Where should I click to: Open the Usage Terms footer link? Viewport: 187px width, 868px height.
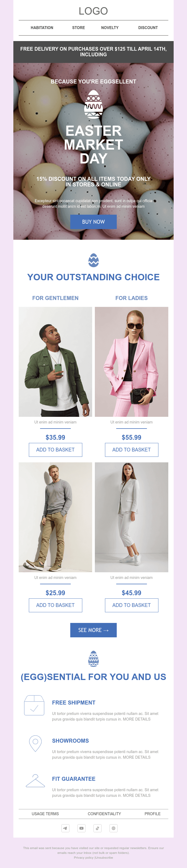coord(45,813)
